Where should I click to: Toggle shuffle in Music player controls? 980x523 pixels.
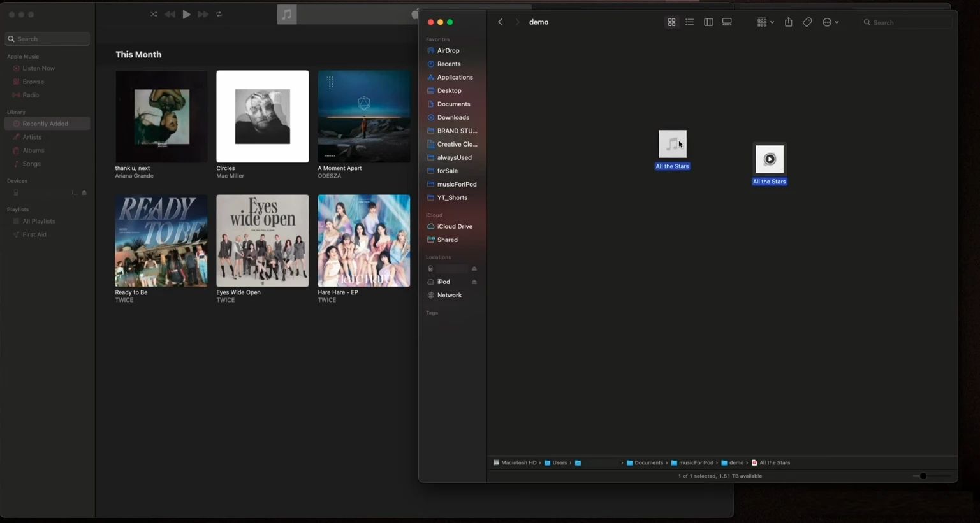[154, 14]
